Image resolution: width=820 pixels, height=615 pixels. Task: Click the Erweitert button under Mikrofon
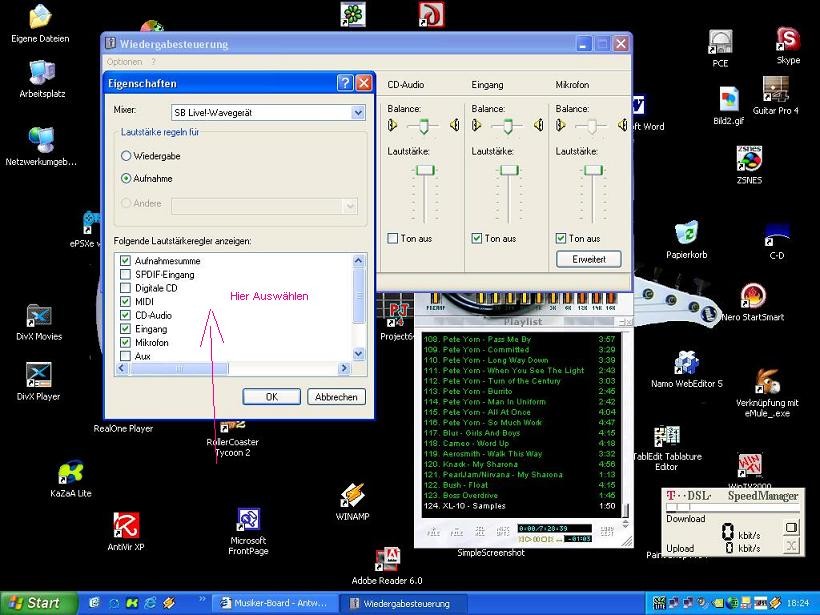click(589, 259)
